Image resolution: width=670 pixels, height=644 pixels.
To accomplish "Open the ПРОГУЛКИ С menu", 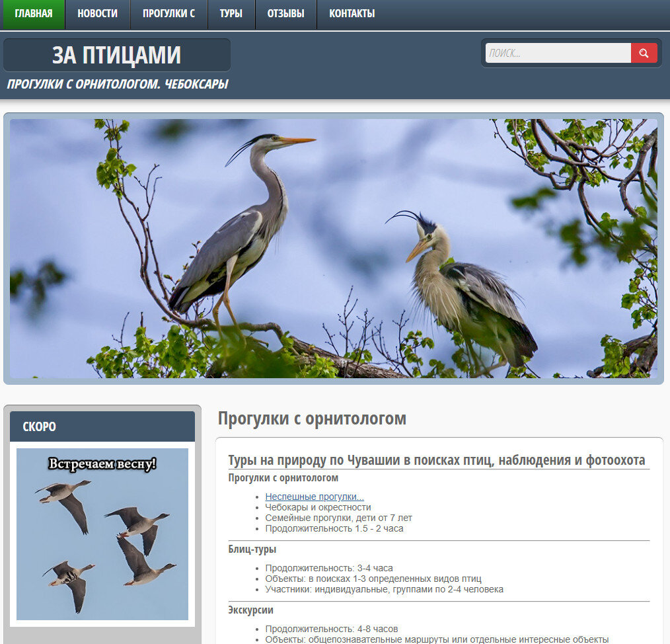I will (x=168, y=14).
